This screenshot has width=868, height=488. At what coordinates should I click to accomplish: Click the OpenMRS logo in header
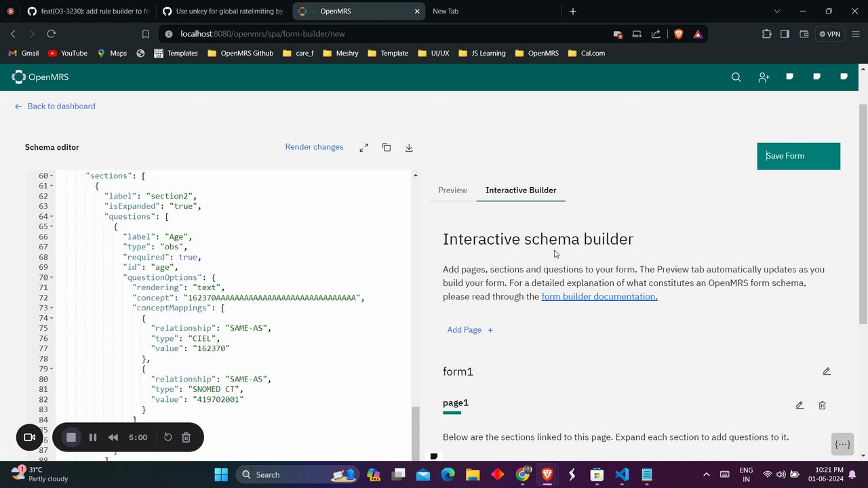(40, 77)
